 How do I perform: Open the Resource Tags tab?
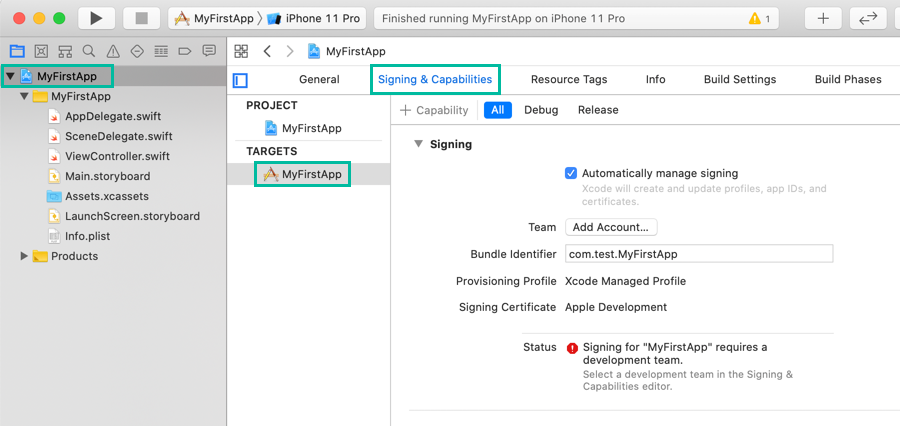(568, 80)
